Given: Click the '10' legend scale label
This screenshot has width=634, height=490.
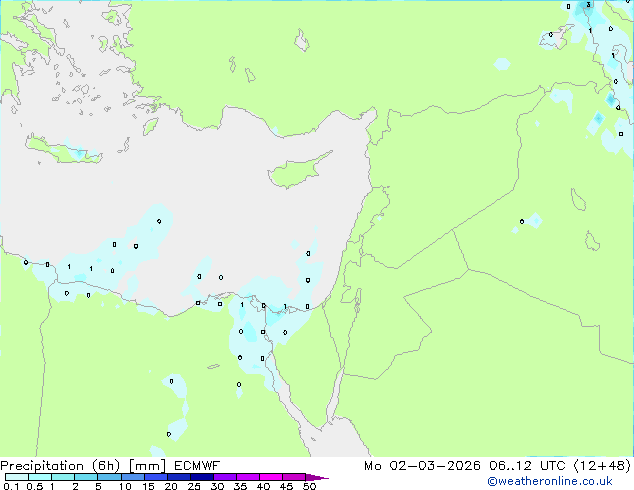Looking at the screenshot, I should coord(125,486).
